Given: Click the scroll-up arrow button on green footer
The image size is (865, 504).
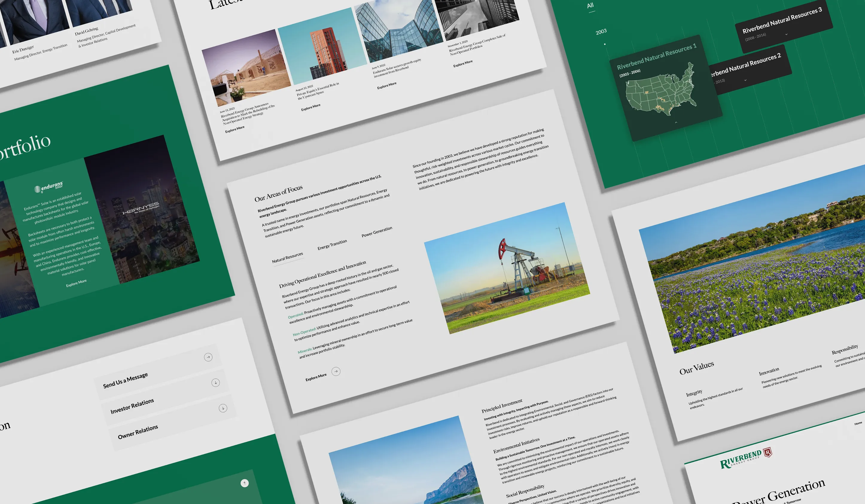Looking at the screenshot, I should pyautogui.click(x=245, y=483).
